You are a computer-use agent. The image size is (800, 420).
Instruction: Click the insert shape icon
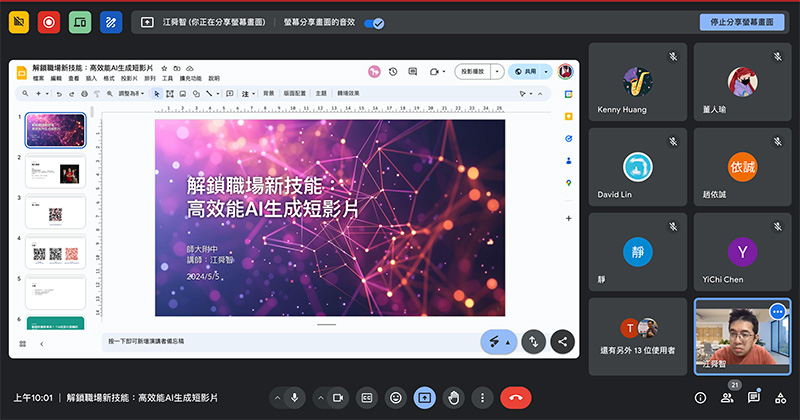coord(196,94)
